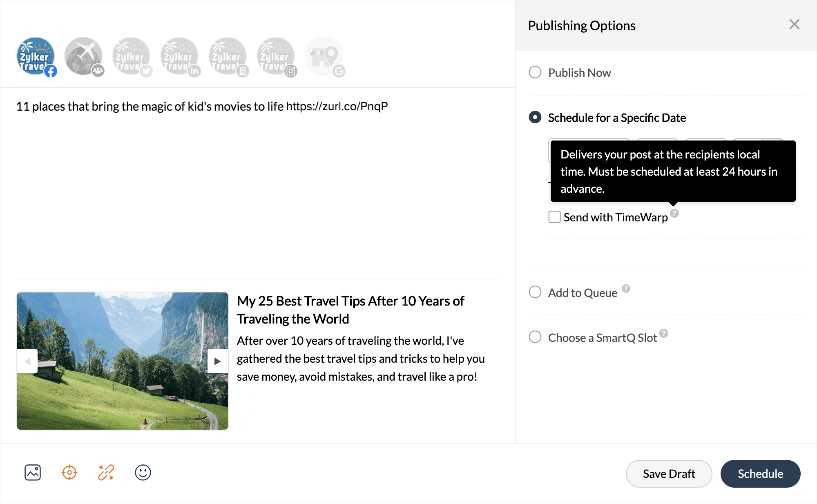
Task: Select the Google My Business account
Action: pos(324,56)
